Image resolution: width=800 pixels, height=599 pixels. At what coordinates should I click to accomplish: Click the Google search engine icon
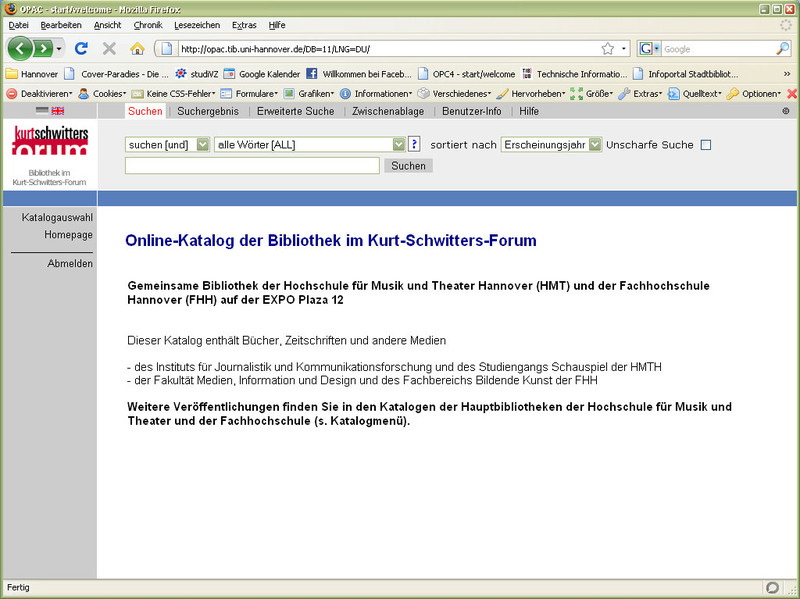click(x=646, y=49)
